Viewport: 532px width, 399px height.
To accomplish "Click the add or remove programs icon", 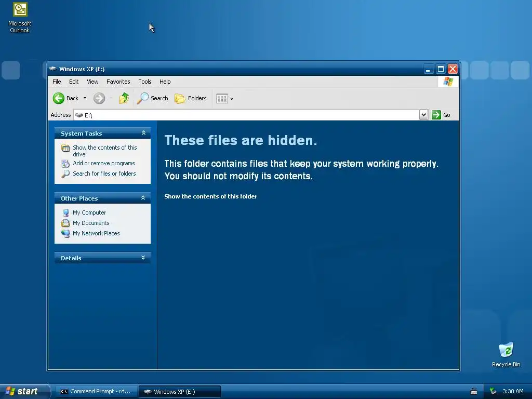I will 65,164.
